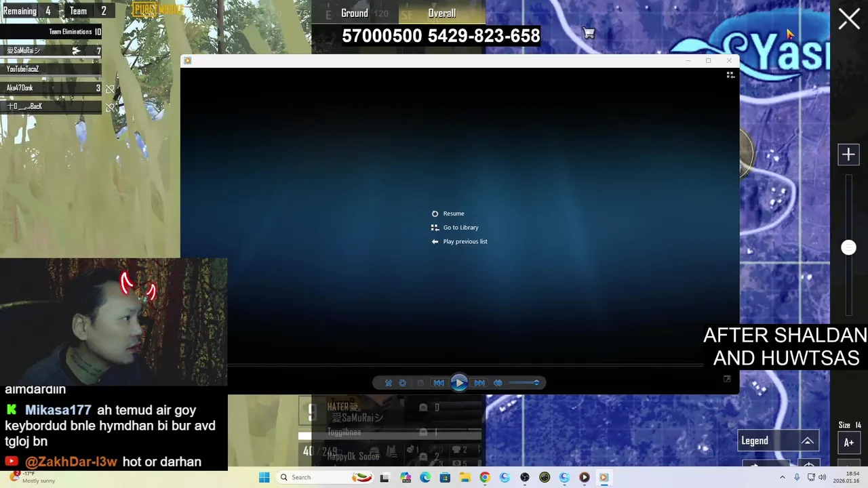The height and width of the screenshot is (488, 868).
Task: Click the microphone tray icon
Action: [x=797, y=477]
